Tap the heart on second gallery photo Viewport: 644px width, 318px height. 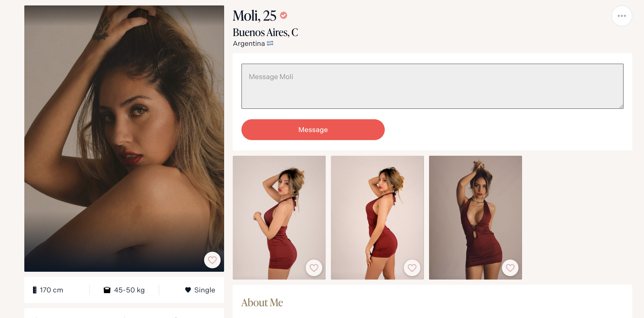(x=412, y=268)
